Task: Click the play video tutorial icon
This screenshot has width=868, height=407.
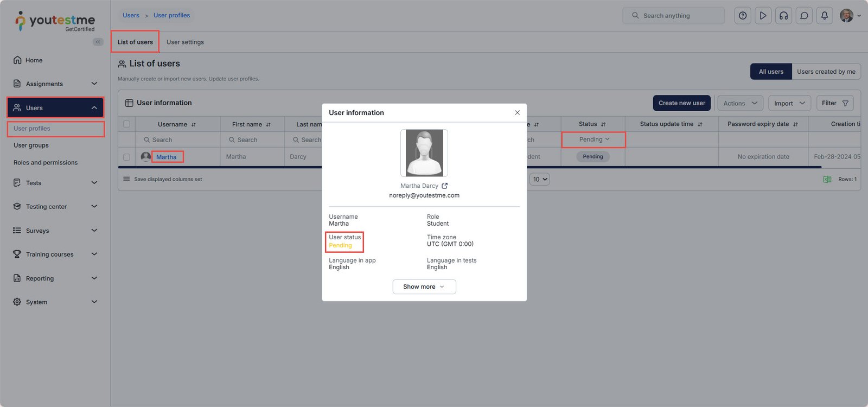Action: 763,16
